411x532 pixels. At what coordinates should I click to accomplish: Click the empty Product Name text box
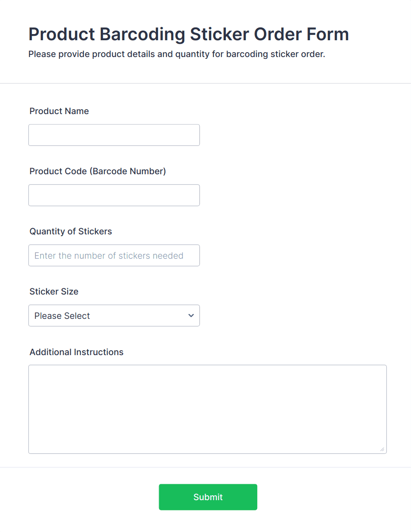point(114,135)
